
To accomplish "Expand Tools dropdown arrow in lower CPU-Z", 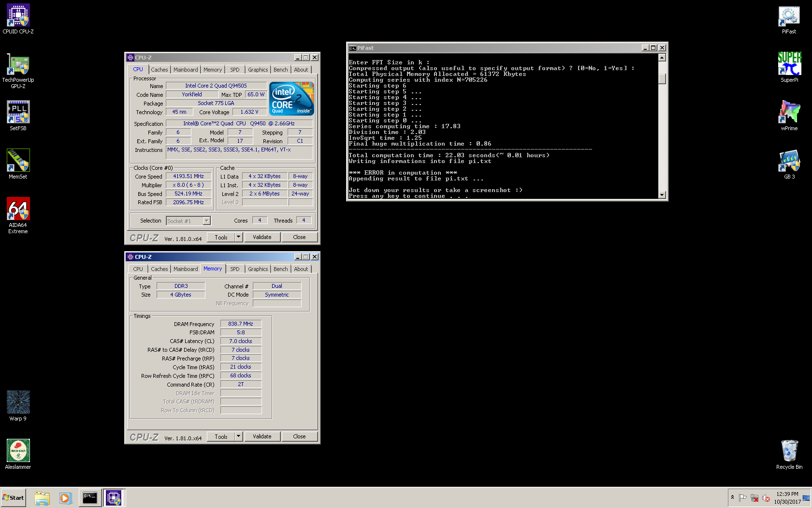I will (x=238, y=436).
